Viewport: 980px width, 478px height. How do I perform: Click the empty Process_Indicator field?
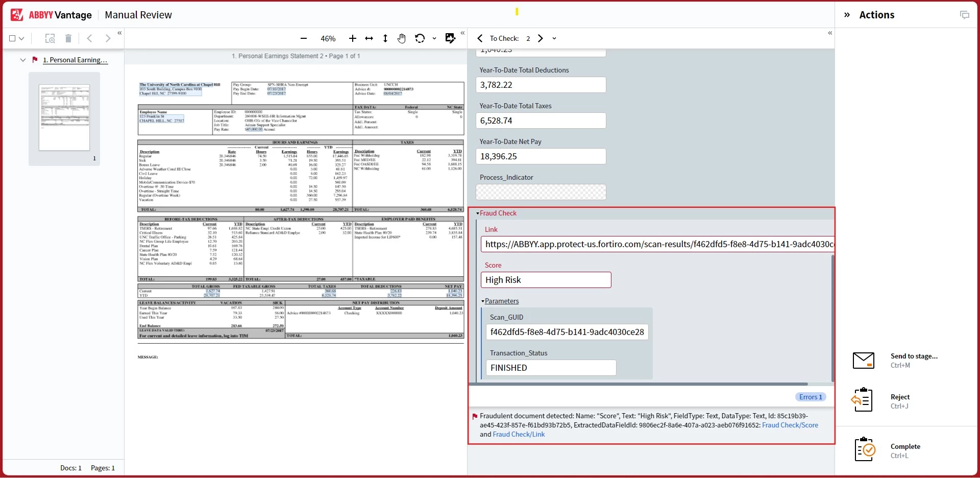[541, 192]
